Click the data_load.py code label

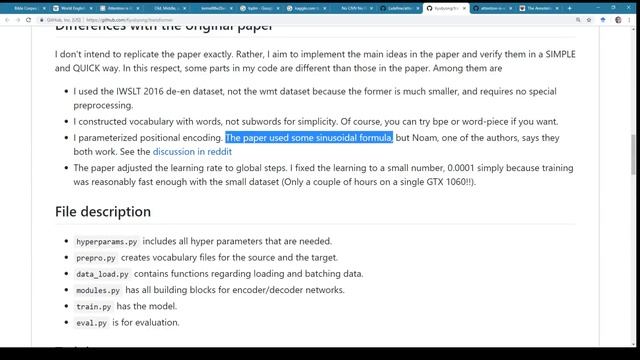102,274
